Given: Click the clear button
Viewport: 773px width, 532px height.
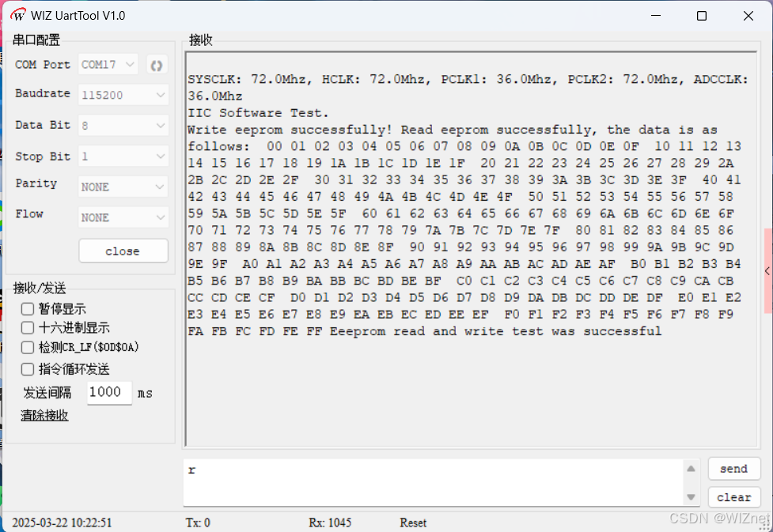Looking at the screenshot, I should [x=734, y=497].
